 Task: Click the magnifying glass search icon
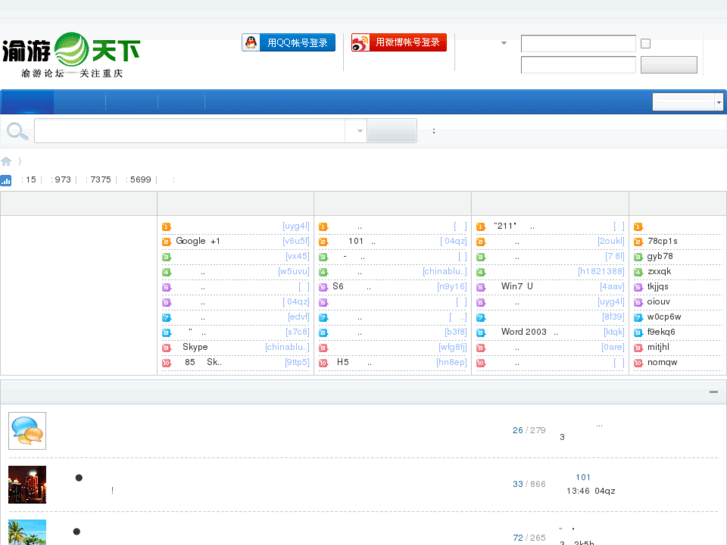pyautogui.click(x=17, y=131)
